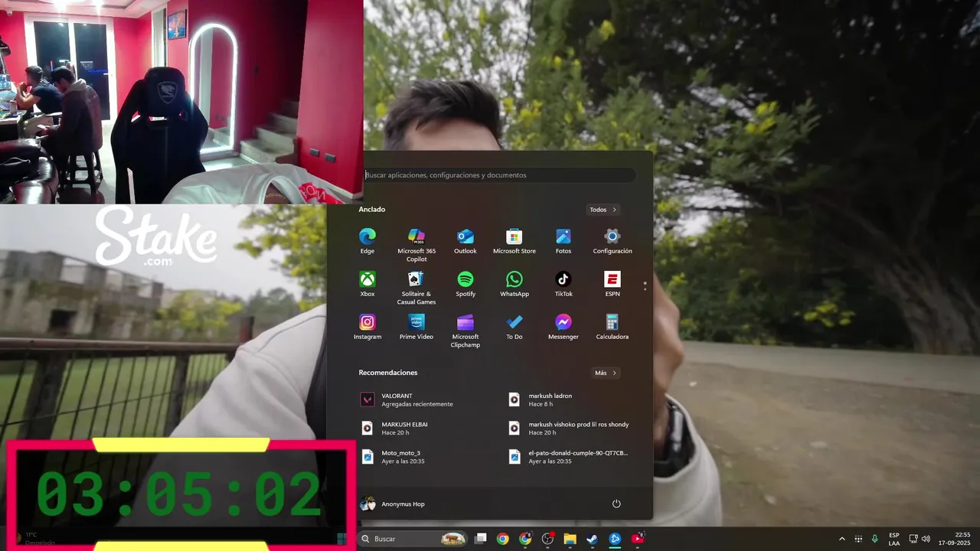Open Microsoft Store
Viewport: 980px width, 551px height.
[x=514, y=241]
